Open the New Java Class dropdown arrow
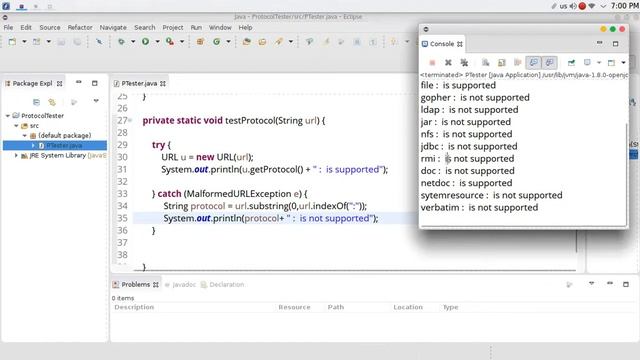 228,42
